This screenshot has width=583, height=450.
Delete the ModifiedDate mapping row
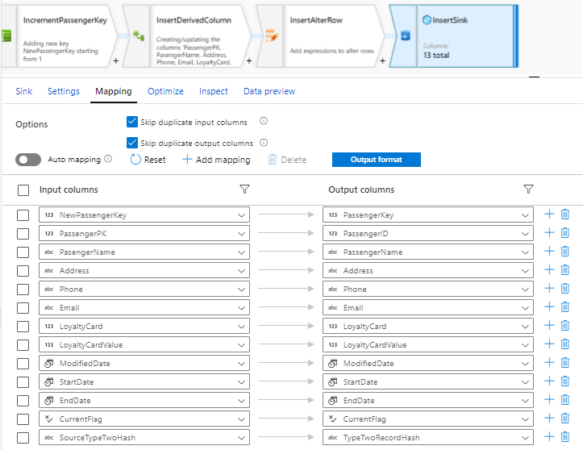point(565,363)
